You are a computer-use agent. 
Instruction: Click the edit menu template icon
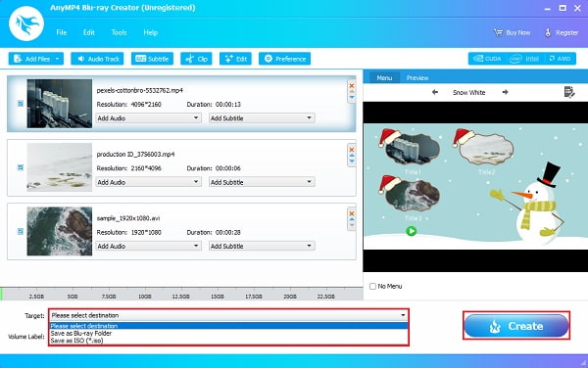point(569,92)
